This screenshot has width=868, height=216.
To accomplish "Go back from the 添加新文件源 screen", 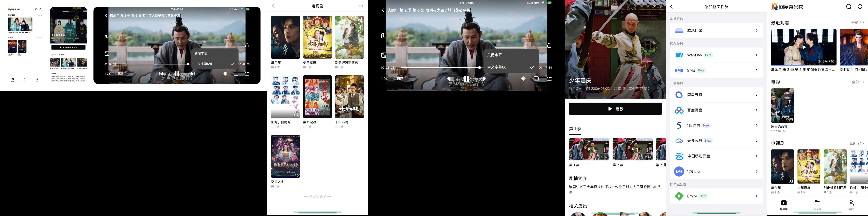I will pos(671,7).
